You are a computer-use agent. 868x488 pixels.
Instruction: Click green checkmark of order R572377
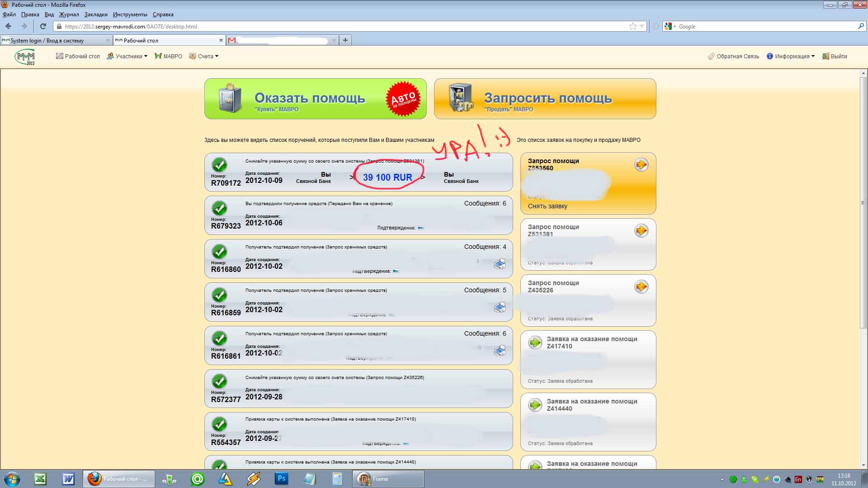click(220, 381)
